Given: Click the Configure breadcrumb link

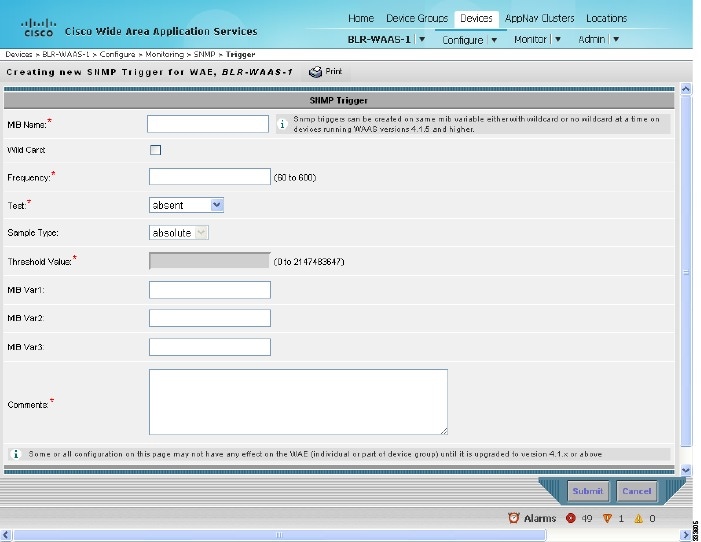Looking at the screenshot, I should [118, 54].
